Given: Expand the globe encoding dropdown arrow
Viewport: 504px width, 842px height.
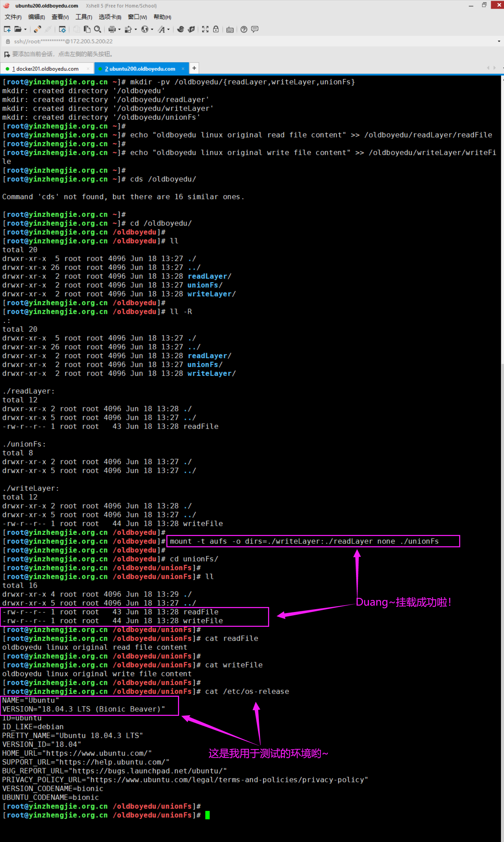Looking at the screenshot, I should (x=152, y=29).
